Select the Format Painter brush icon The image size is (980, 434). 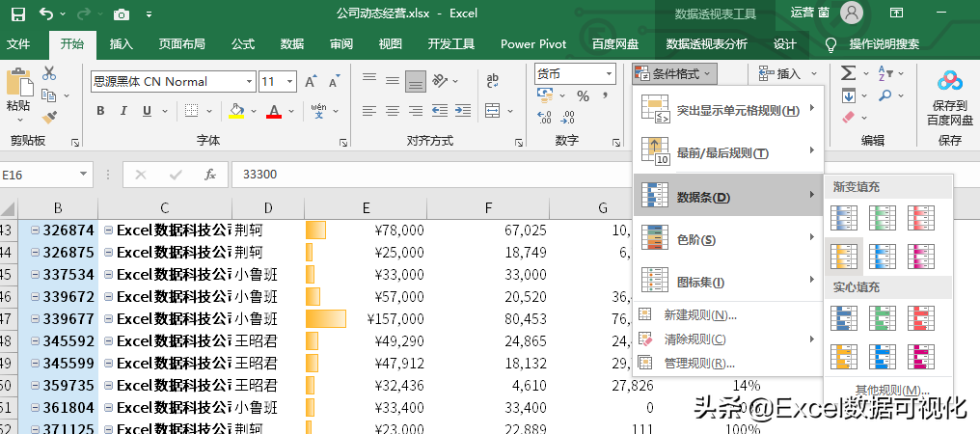coord(49,117)
